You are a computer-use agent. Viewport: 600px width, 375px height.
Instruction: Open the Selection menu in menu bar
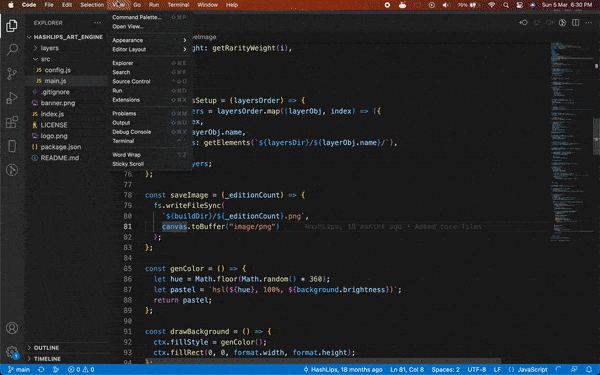(x=92, y=5)
